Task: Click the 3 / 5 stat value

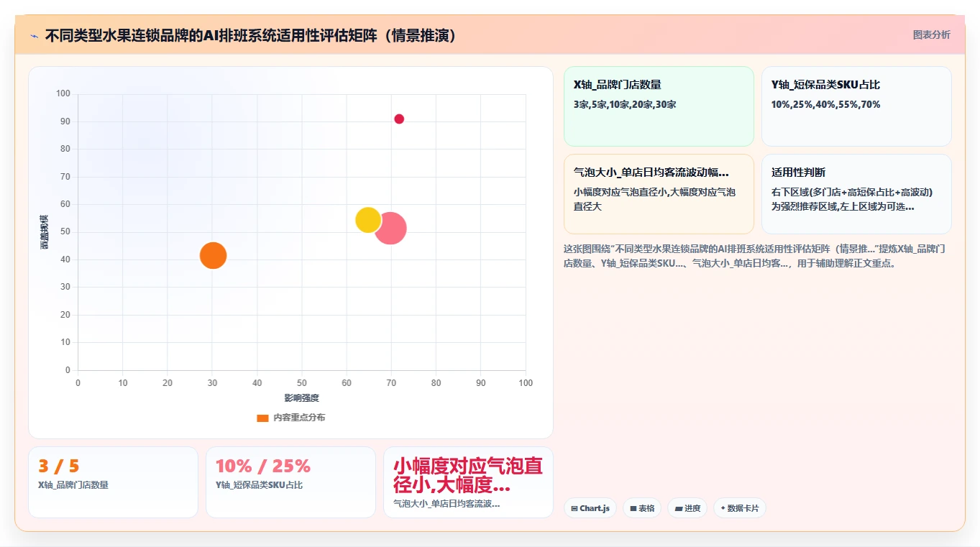Action: (59, 466)
